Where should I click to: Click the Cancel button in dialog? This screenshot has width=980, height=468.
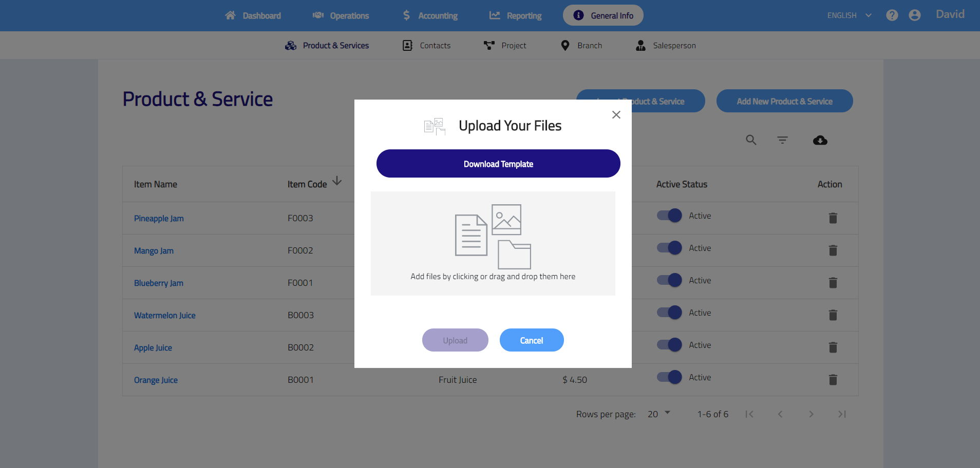531,340
